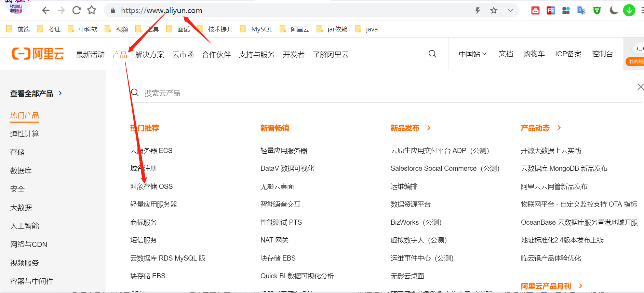Viewport: 644px width, 293px height.
Task: Click the bookmark star beside refresh
Action: [x=92, y=10]
